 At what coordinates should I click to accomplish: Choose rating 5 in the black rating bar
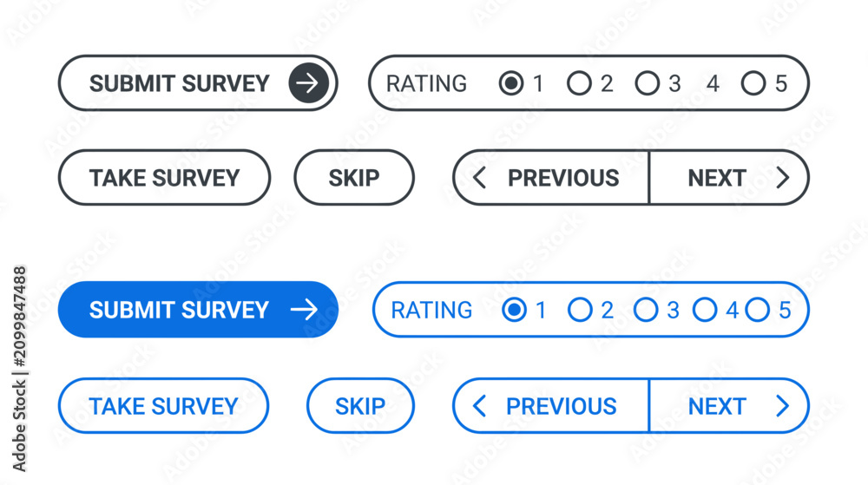pos(753,83)
